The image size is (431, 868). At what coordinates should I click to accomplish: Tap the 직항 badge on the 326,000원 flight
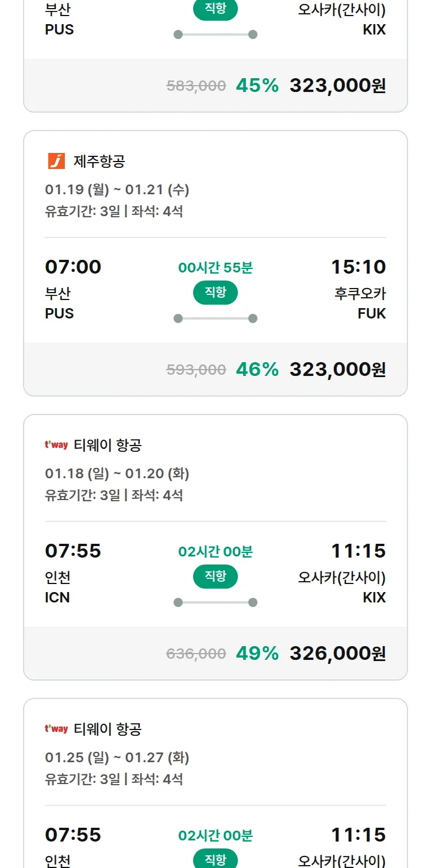click(215, 577)
